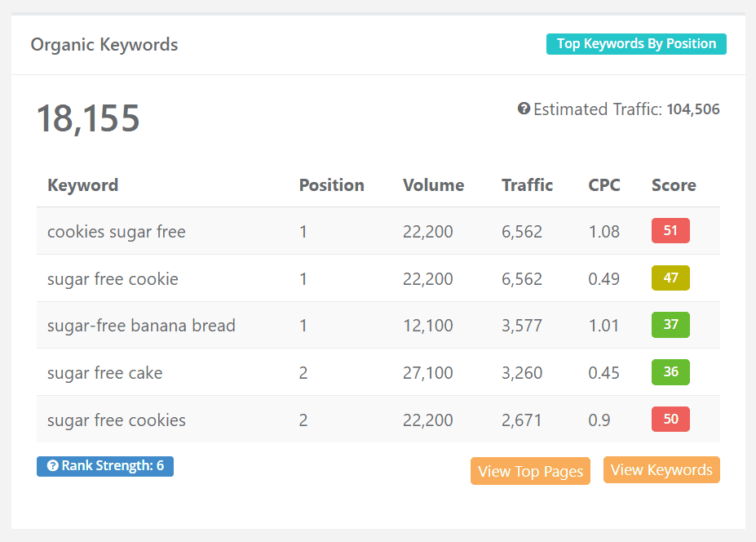
Task: Click the Score column header
Action: pyautogui.click(x=674, y=185)
